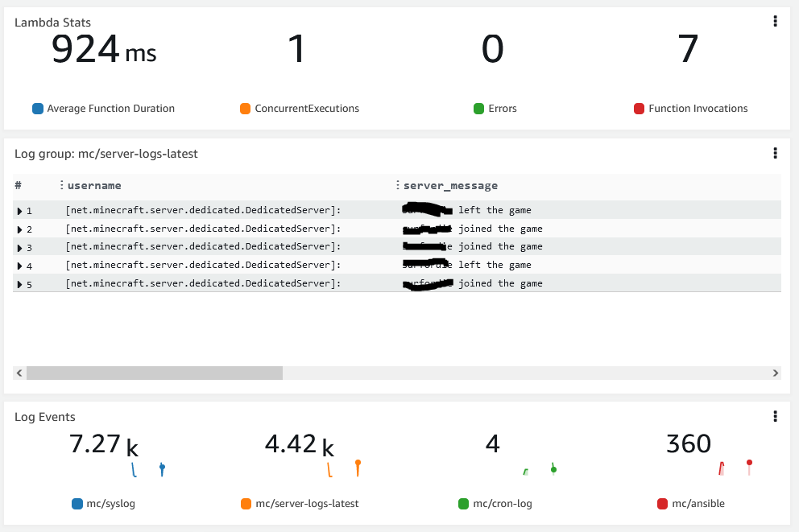Screen dimensions: 799x532
Task: Expand log row 4
Action: point(20,266)
